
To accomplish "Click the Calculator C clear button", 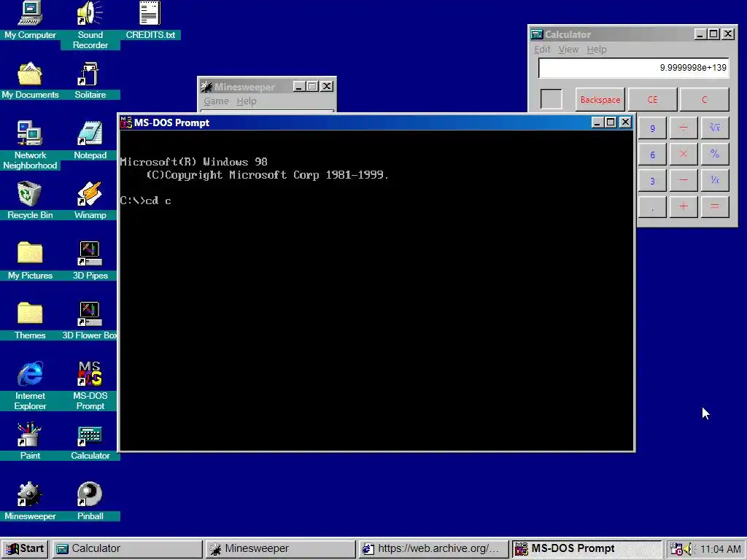I will pos(704,99).
